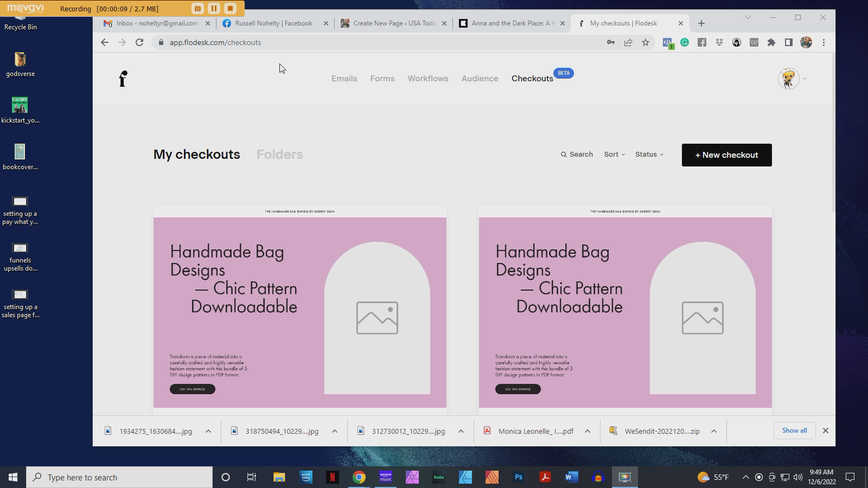868x488 pixels.
Task: Open the Status filter dropdown
Action: (x=649, y=154)
